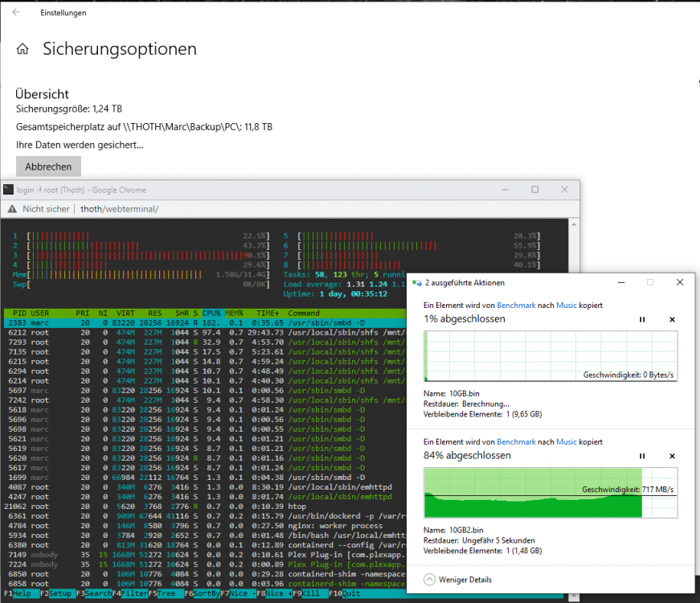Viewport: 700px width, 603px height.
Task: Sort htop by the CPU% column header
Action: tap(211, 313)
